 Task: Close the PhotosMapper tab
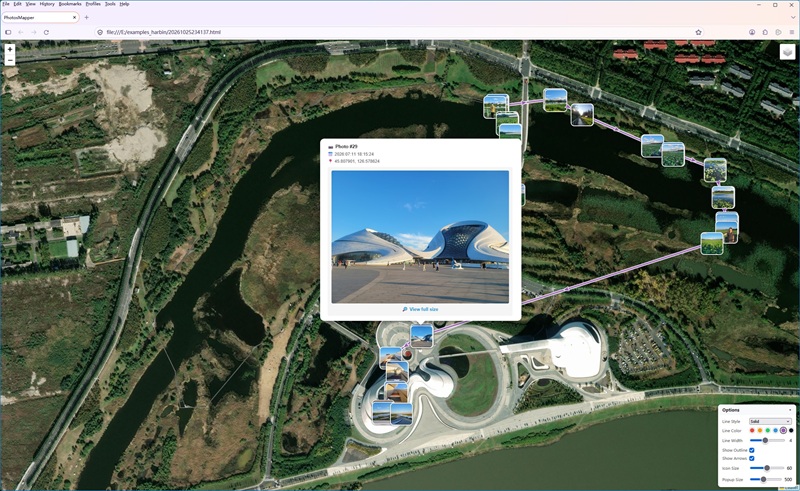[x=74, y=17]
